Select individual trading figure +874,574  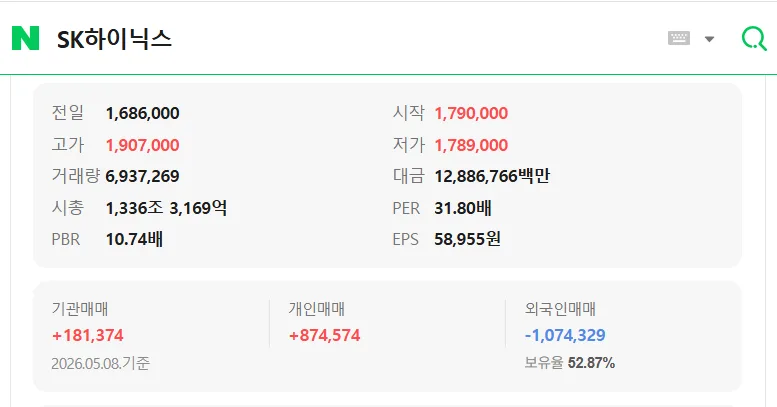325,336
